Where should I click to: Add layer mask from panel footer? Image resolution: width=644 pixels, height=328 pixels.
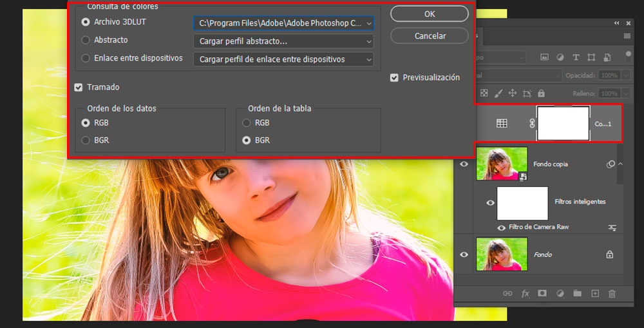542,293
